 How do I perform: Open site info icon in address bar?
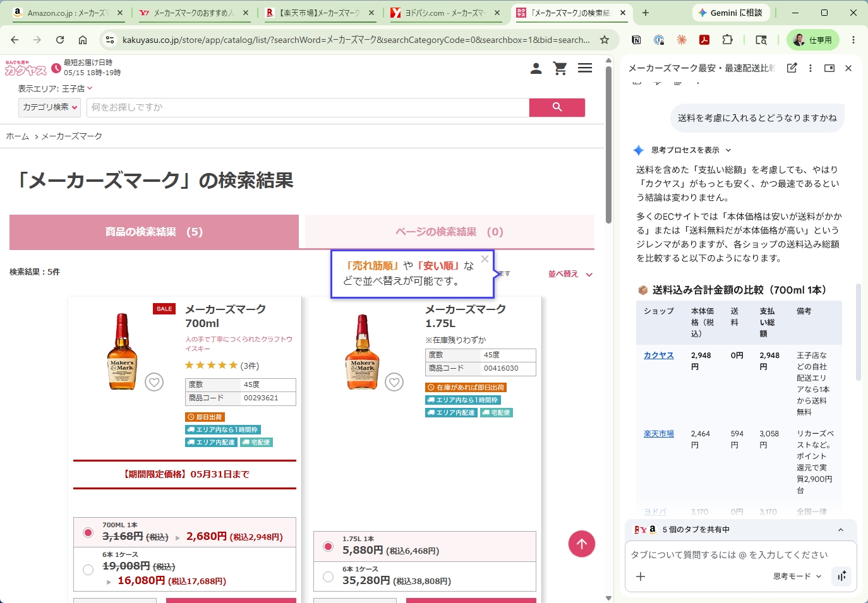tap(109, 40)
